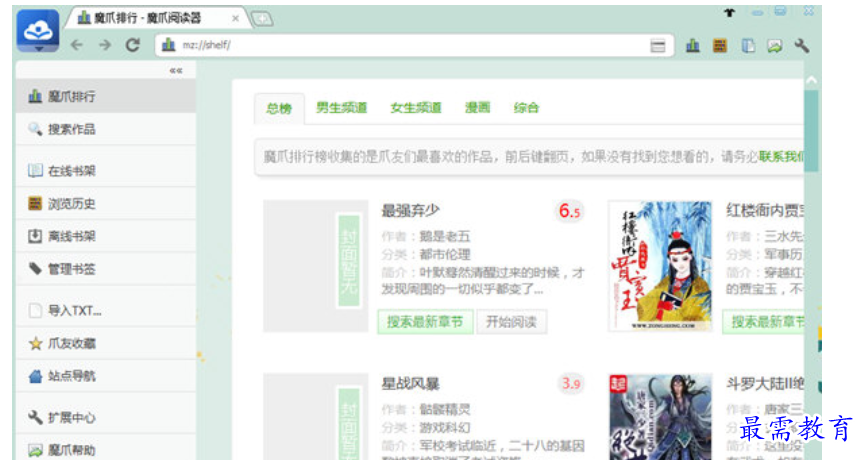
Task: Close the 魔爪排行 tab
Action: (x=235, y=18)
